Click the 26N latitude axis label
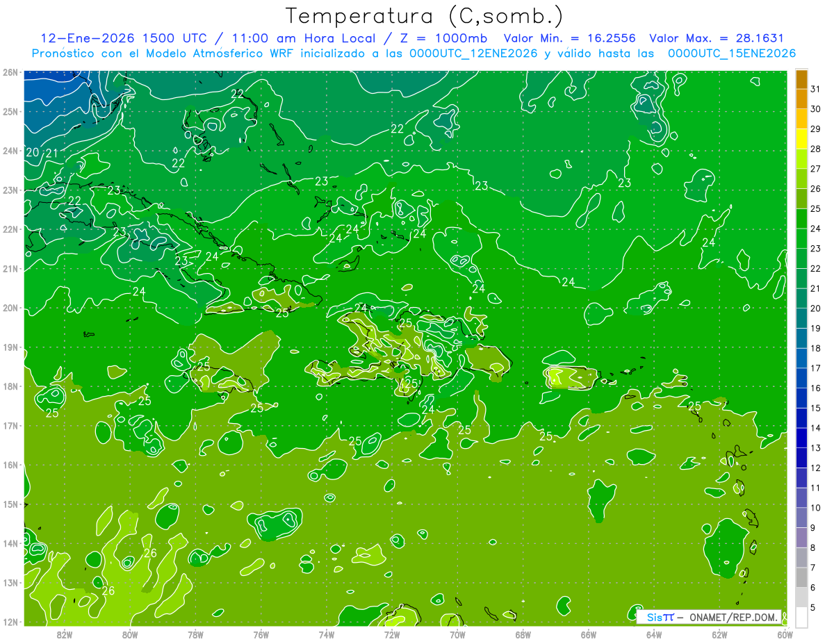This screenshot has width=834, height=644. pyautogui.click(x=10, y=72)
